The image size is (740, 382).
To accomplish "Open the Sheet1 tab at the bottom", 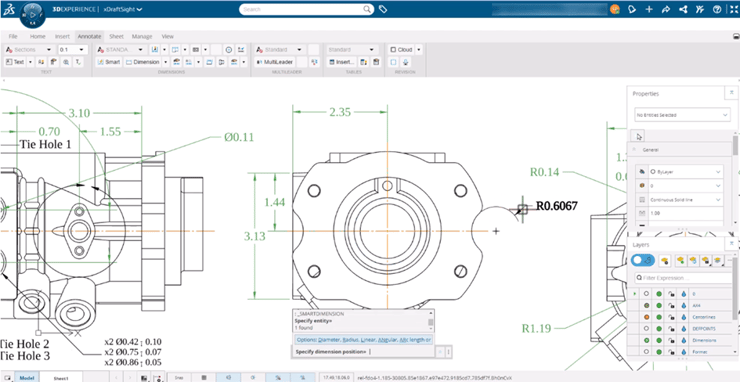I will (x=61, y=377).
